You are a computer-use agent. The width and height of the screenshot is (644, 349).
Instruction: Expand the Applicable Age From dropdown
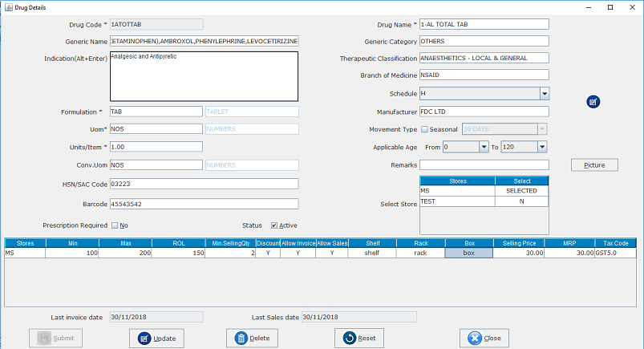point(484,147)
